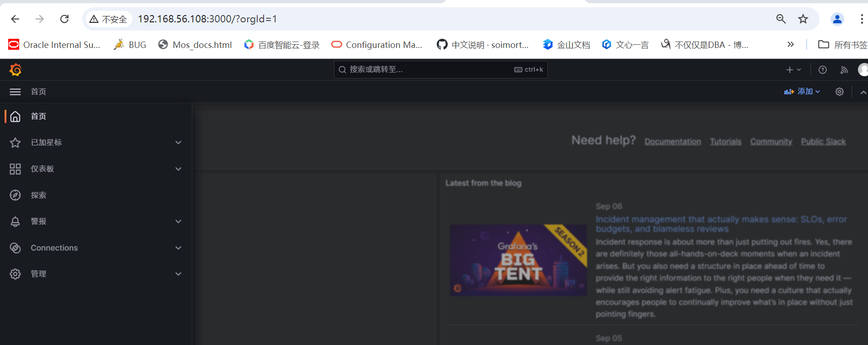Image resolution: width=868 pixels, height=345 pixels.
Task: Click the Connections icon in sidebar
Action: click(15, 248)
